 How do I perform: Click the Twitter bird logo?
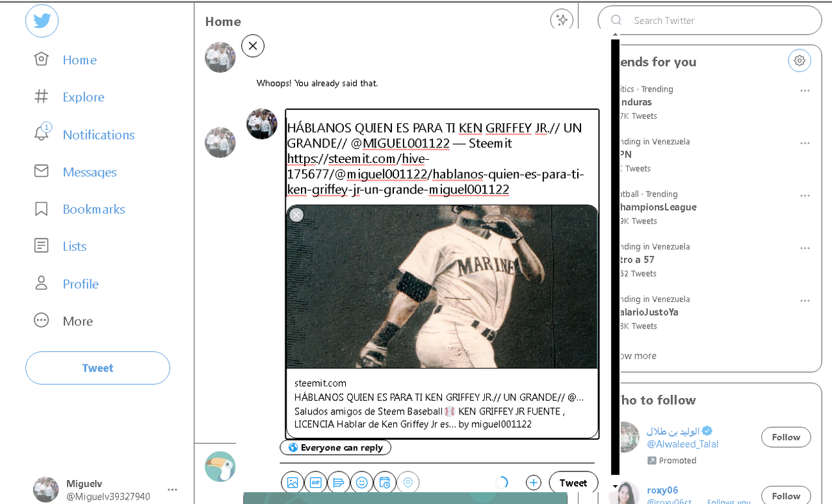point(42,21)
